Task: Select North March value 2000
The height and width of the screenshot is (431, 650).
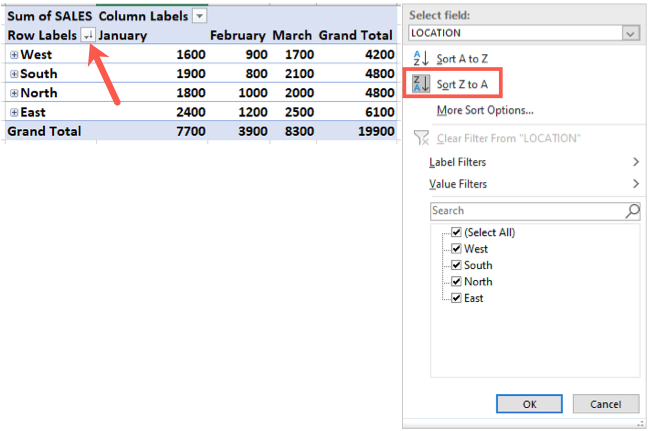Action: tap(299, 92)
